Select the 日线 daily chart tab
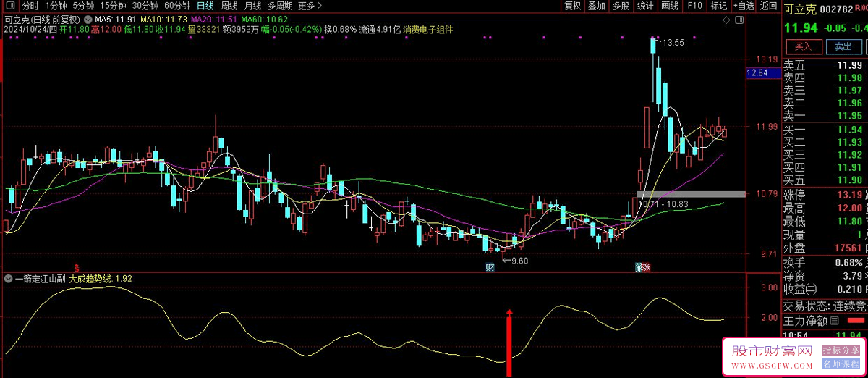The width and height of the screenshot is (868, 378). (x=205, y=6)
